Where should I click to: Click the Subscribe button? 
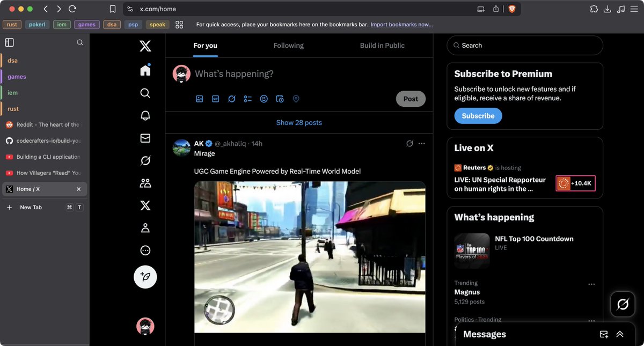point(478,116)
